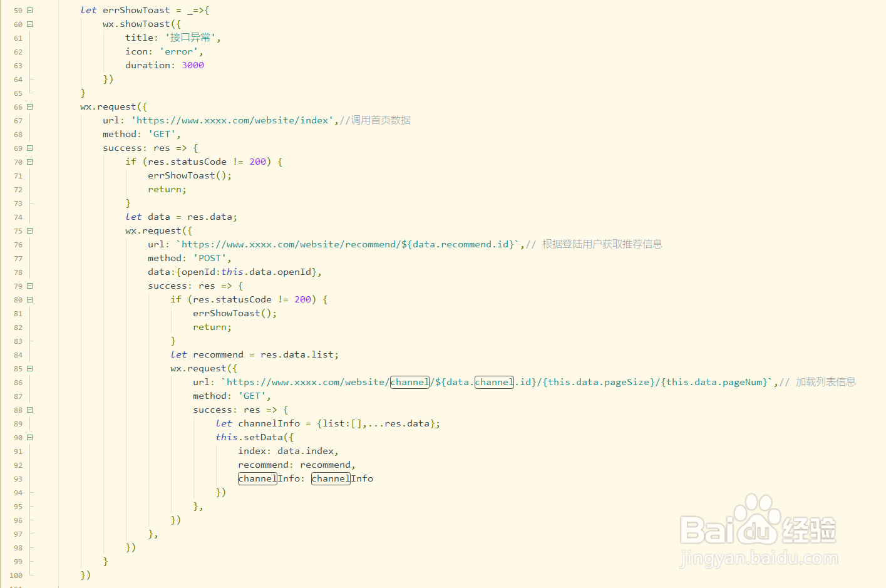
Task: Click the duration value 3000
Action: tap(193, 66)
